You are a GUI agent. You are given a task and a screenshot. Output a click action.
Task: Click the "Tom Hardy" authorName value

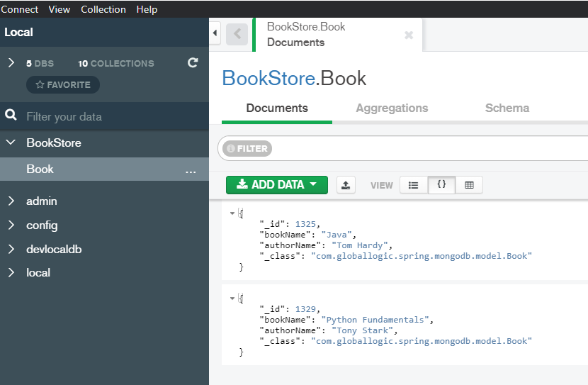click(x=360, y=245)
